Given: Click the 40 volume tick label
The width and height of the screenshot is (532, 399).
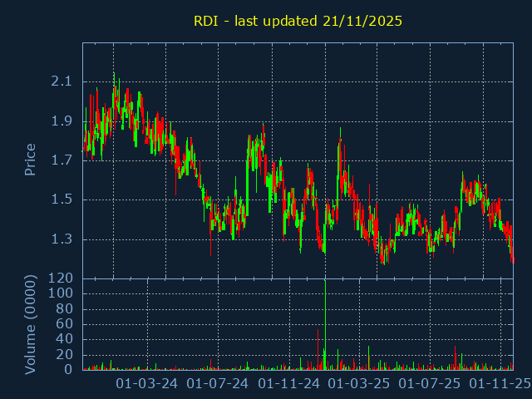Looking at the screenshot, I should click(x=63, y=339).
